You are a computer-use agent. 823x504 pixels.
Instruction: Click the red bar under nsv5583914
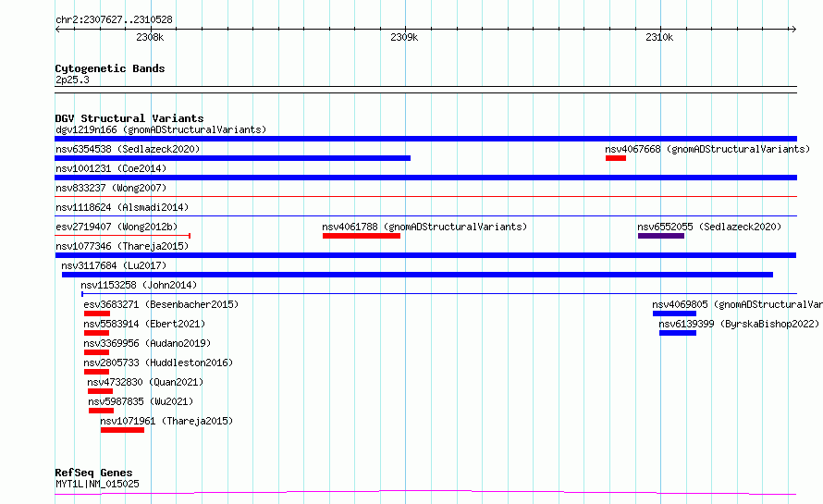point(96,333)
